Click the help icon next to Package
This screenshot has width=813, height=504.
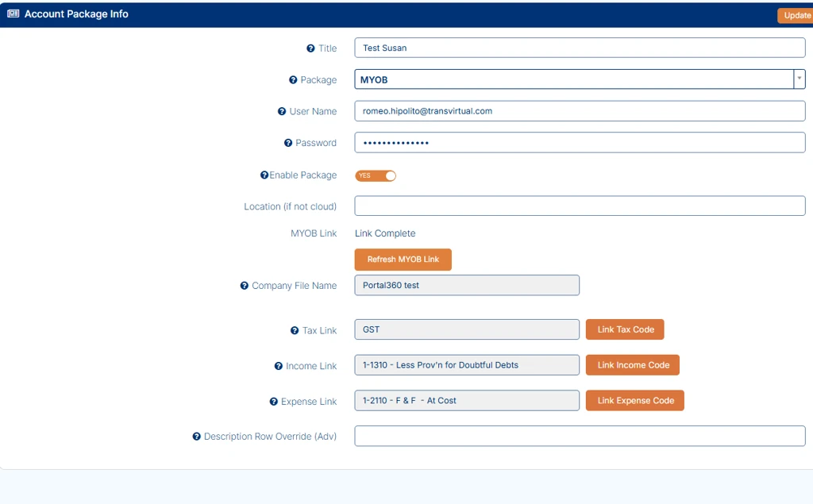tap(293, 80)
